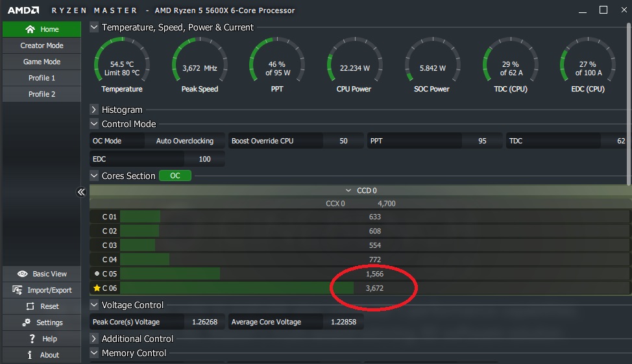This screenshot has width=632, height=364.
Task: Expand the Histogram section
Action: [94, 110]
